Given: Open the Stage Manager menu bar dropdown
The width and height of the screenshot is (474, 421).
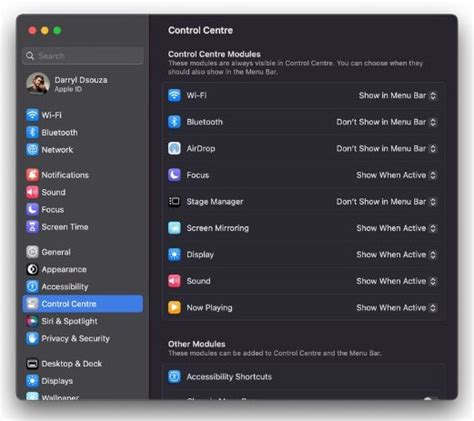Looking at the screenshot, I should [386, 202].
